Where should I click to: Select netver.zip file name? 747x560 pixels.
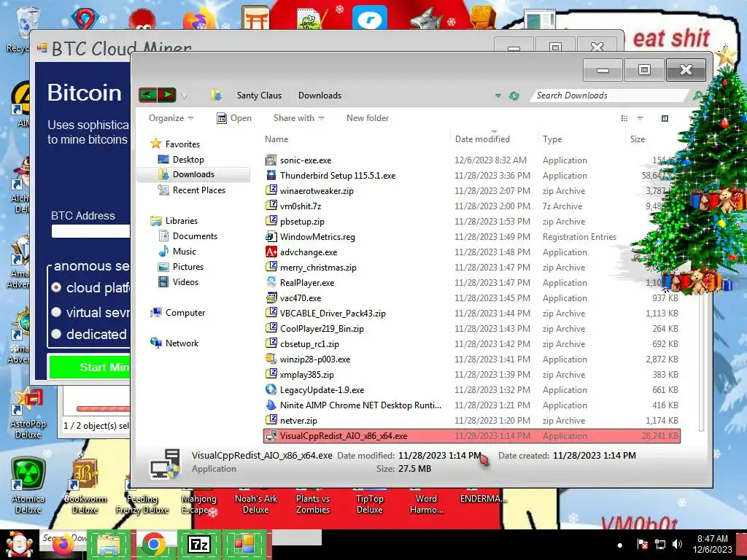click(x=298, y=421)
